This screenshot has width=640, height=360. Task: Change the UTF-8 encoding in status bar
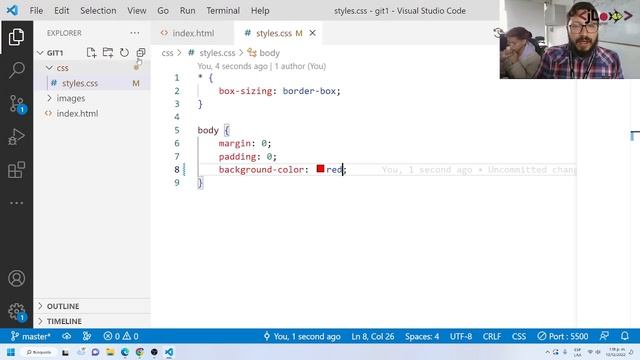coord(461,336)
